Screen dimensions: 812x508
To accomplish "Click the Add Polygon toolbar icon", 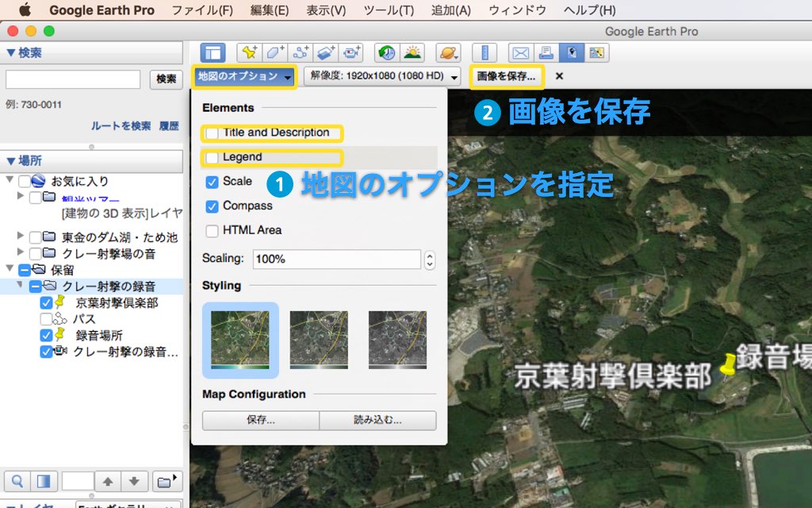I will [274, 52].
